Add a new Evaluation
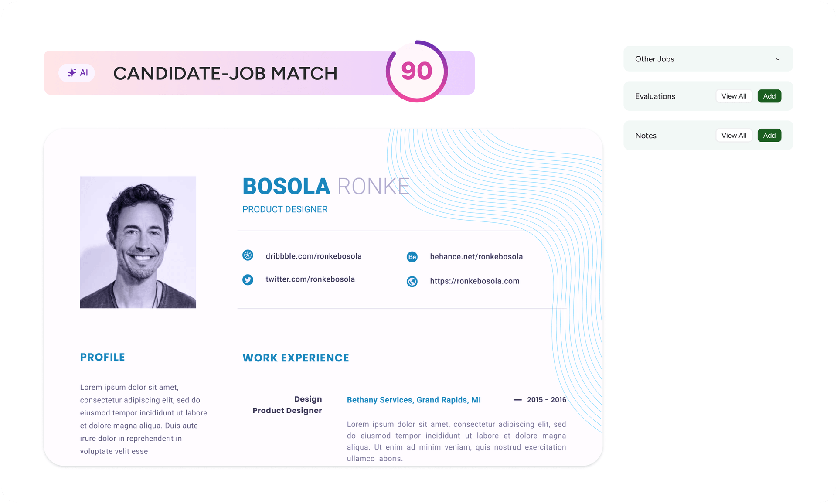This screenshot has width=837, height=504. point(769,96)
